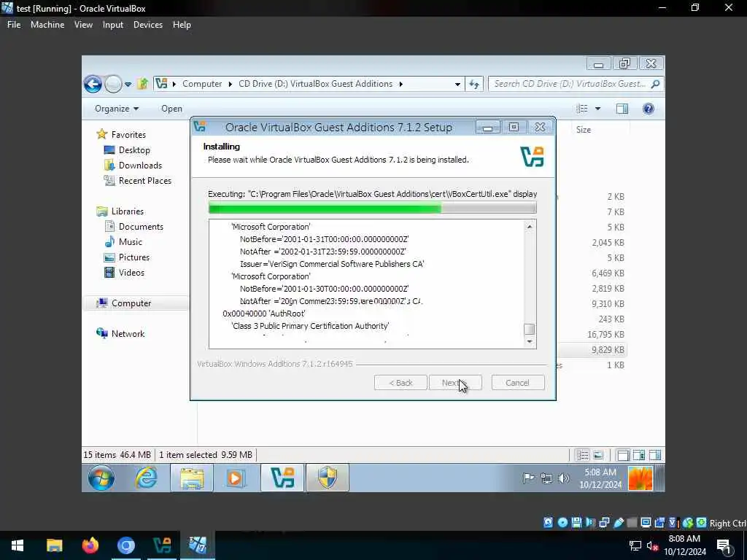747x560 pixels.
Task: Click the VirtualBox Manager host taskbar icon
Action: pos(162,545)
